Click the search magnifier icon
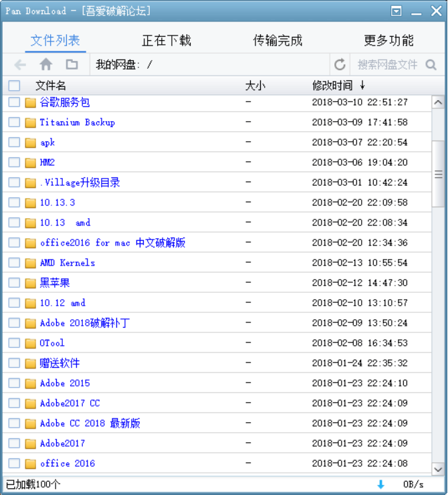 (431, 65)
